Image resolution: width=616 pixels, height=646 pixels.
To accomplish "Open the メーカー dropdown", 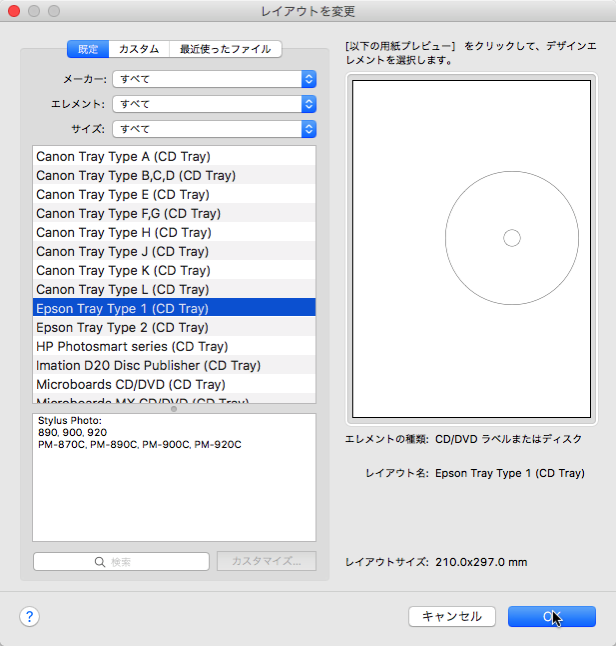I will (214, 79).
